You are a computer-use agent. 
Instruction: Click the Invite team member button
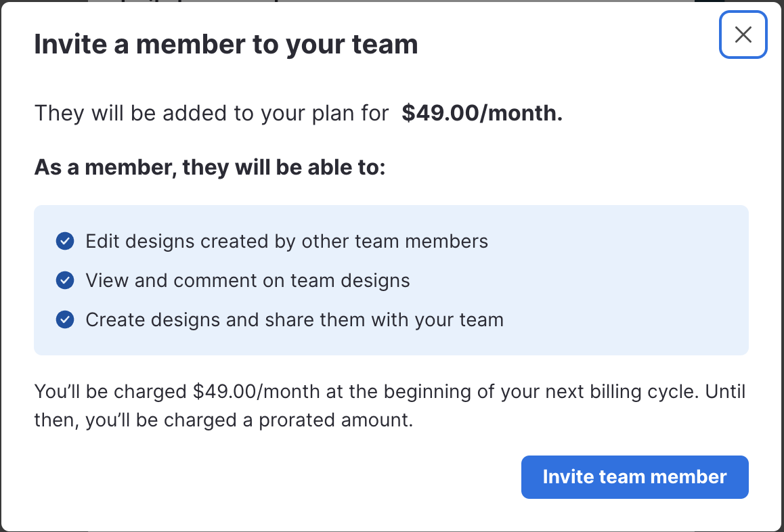634,477
